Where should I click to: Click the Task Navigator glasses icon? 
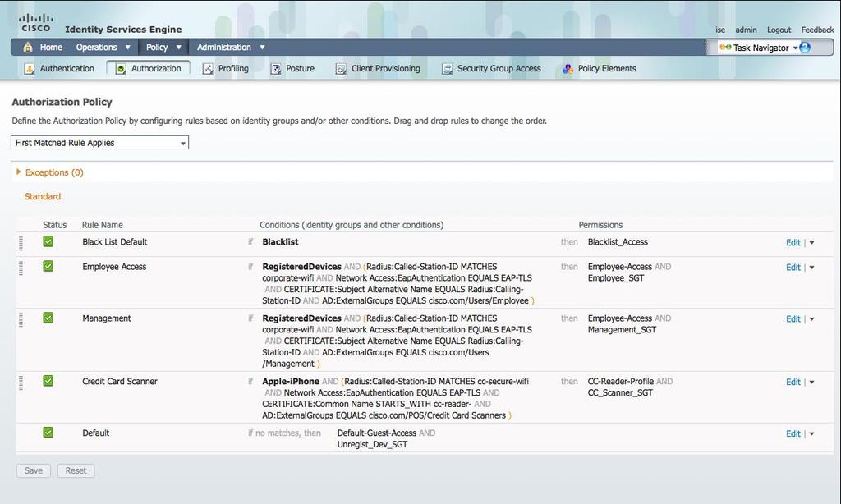pyautogui.click(x=725, y=48)
